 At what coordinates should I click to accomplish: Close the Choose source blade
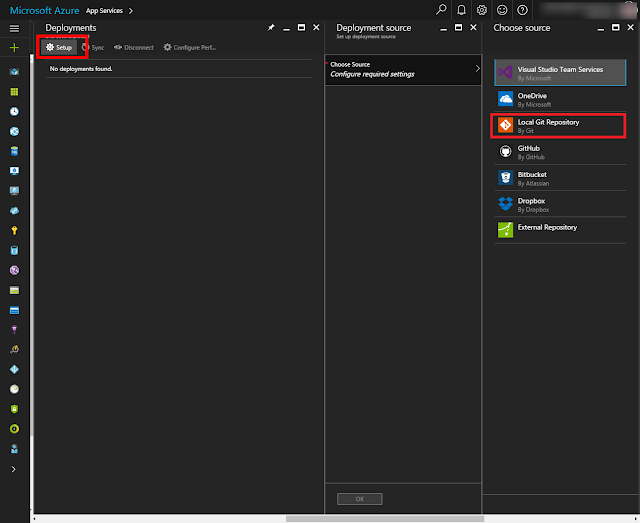tap(630, 27)
